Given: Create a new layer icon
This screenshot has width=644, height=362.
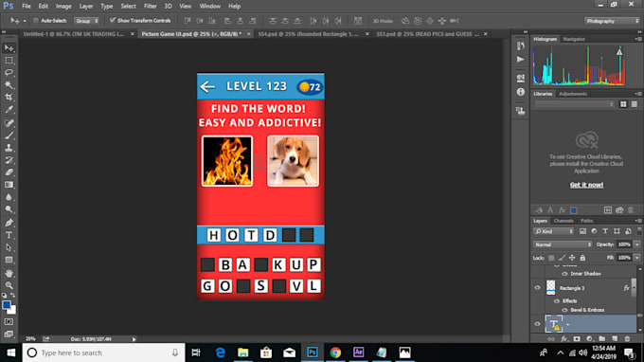Looking at the screenshot, I should pyautogui.click(x=615, y=338).
